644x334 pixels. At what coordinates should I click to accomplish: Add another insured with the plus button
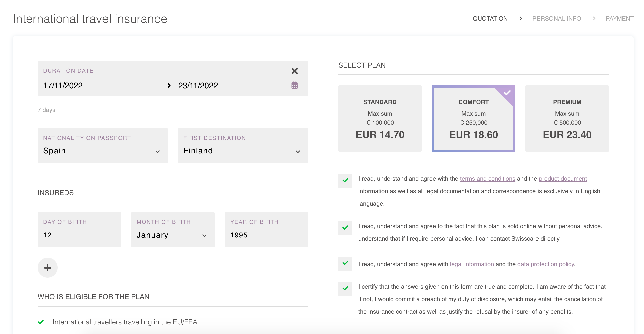pyautogui.click(x=48, y=268)
